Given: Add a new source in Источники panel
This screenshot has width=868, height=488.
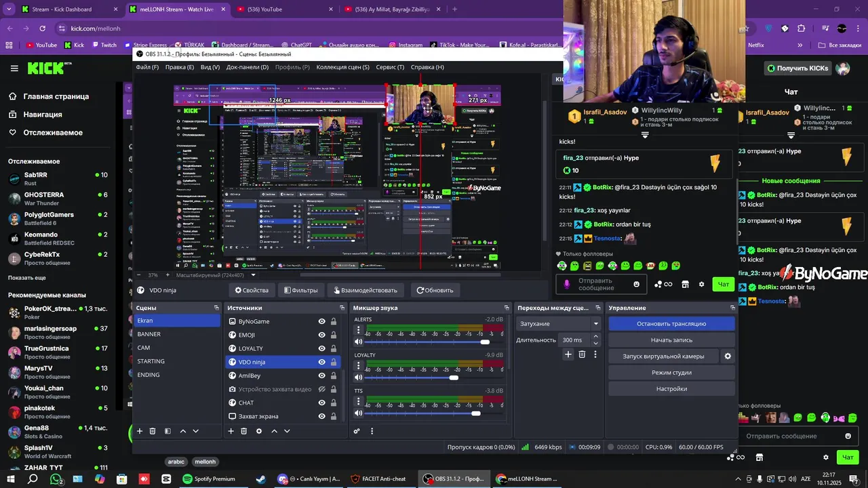Looking at the screenshot, I should point(231,431).
